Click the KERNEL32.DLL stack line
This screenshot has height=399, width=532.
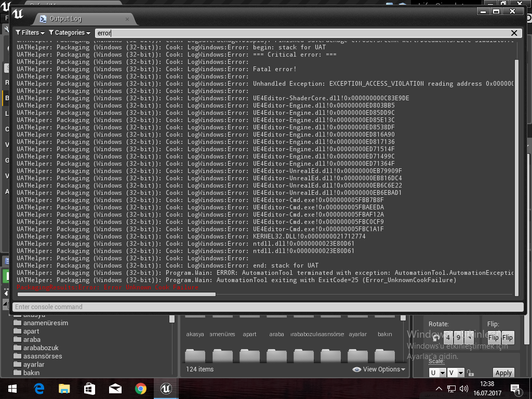pyautogui.click(x=191, y=236)
